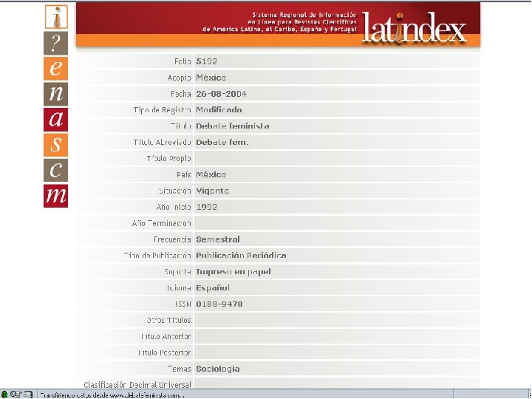Select the orange 's' sidebar icon
The height and width of the screenshot is (399, 532).
click(x=56, y=145)
